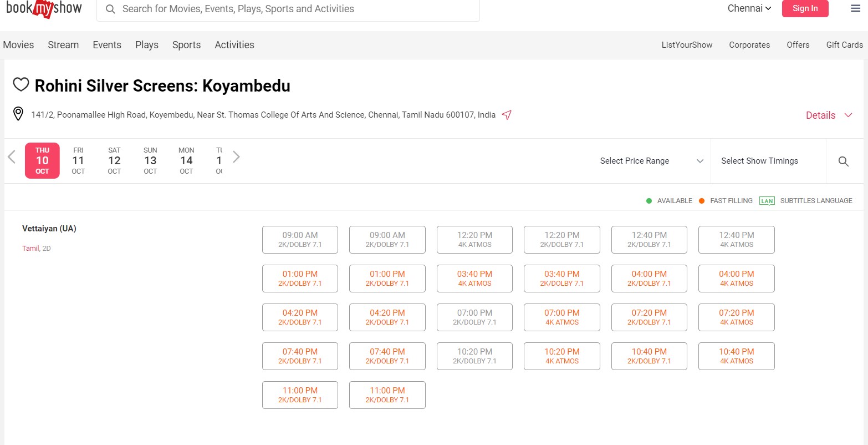Click the directions arrow icon after the address
Image resolution: width=868 pixels, height=445 pixels.
click(x=506, y=115)
